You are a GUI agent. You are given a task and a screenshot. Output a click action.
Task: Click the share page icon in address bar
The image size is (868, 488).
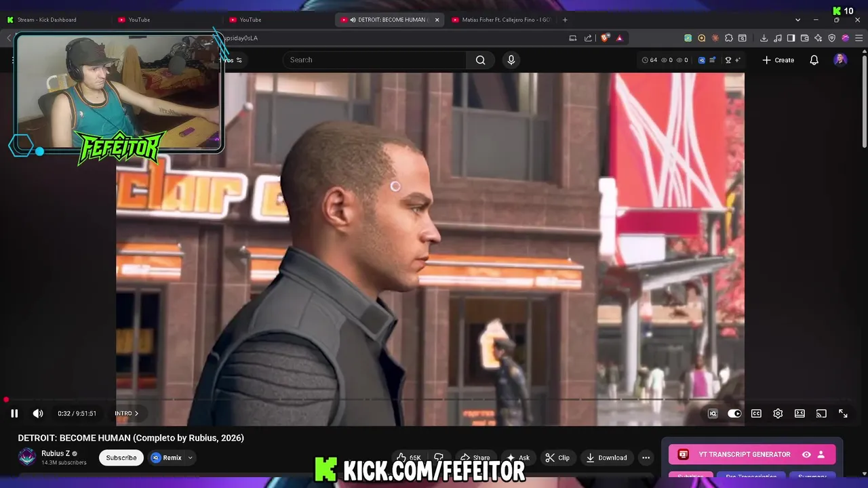(588, 38)
